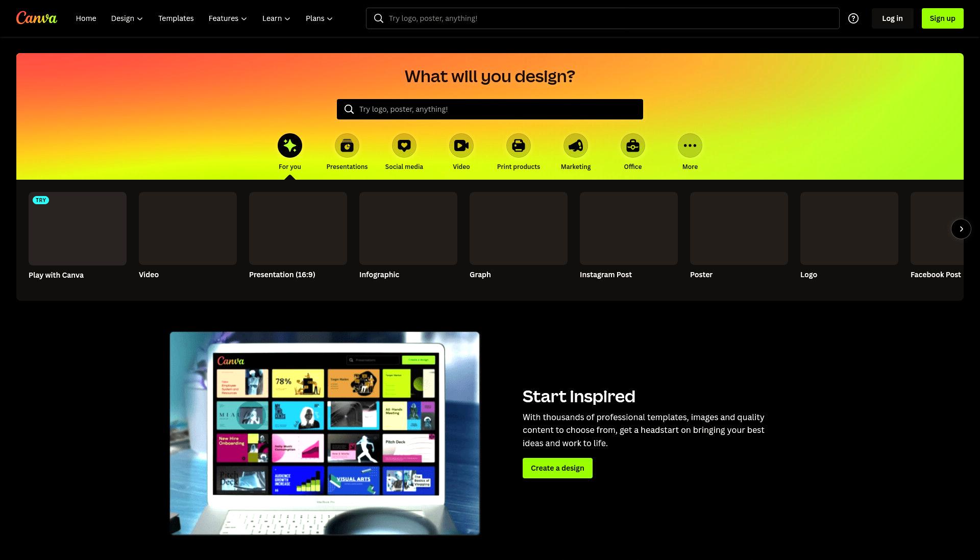Select the Marketing megaphone icon
980x560 pixels.
pyautogui.click(x=576, y=146)
